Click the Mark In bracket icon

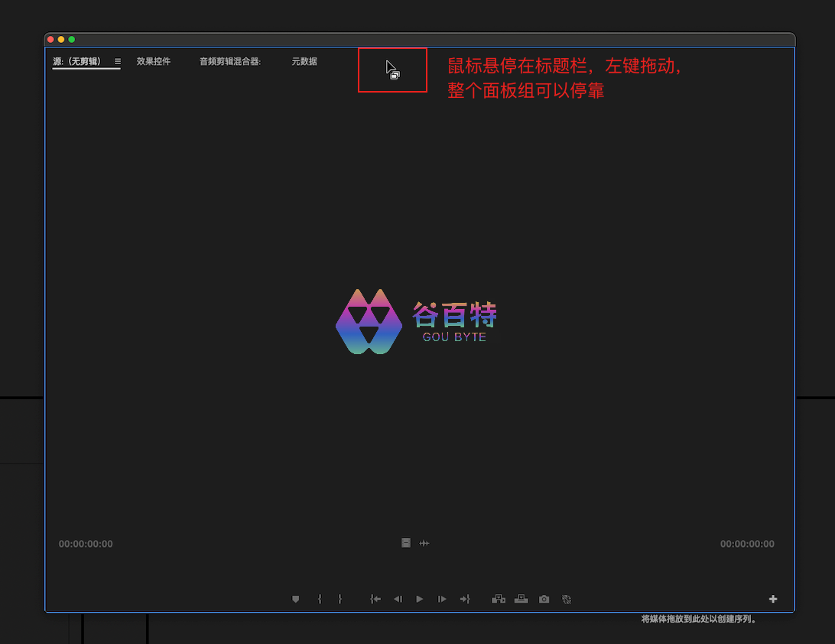[x=320, y=600]
